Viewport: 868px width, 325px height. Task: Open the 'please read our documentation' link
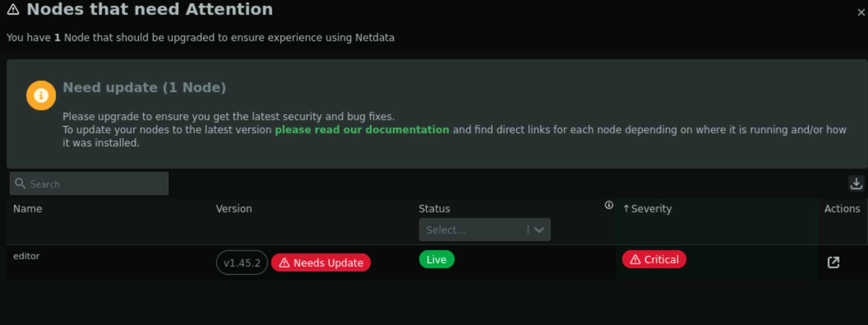362,130
